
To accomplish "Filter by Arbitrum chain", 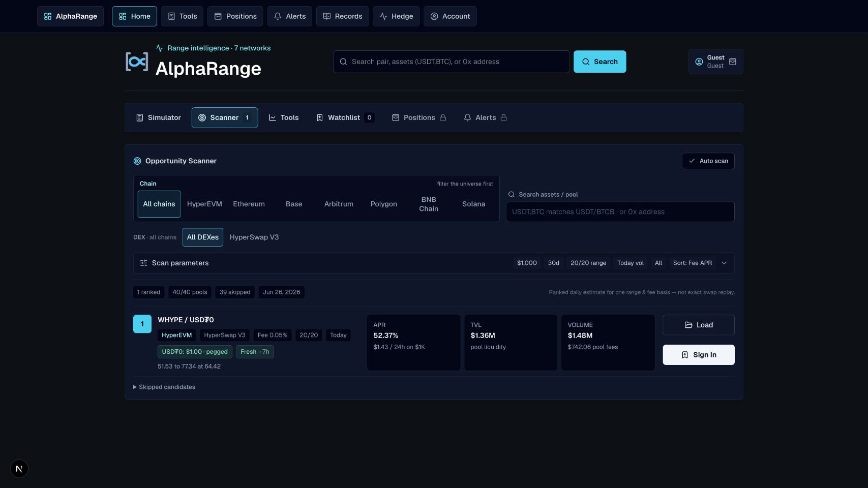I will (339, 204).
